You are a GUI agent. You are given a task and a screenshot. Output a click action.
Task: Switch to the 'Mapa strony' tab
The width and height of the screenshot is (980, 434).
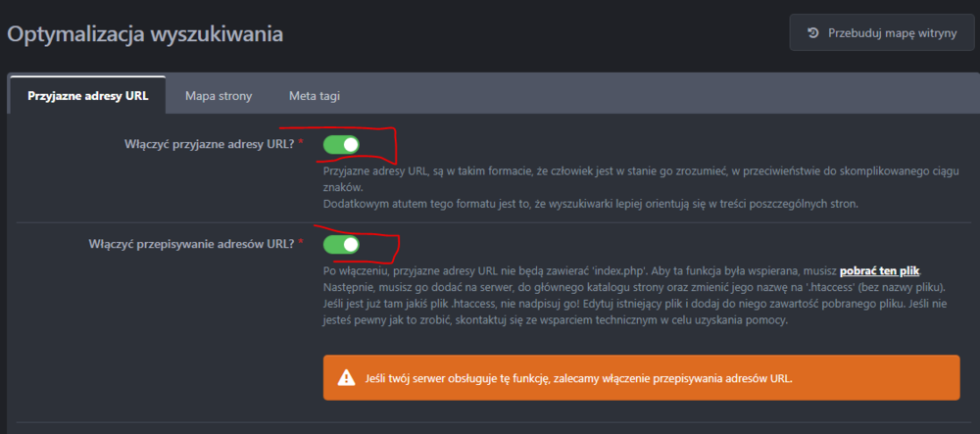click(219, 96)
